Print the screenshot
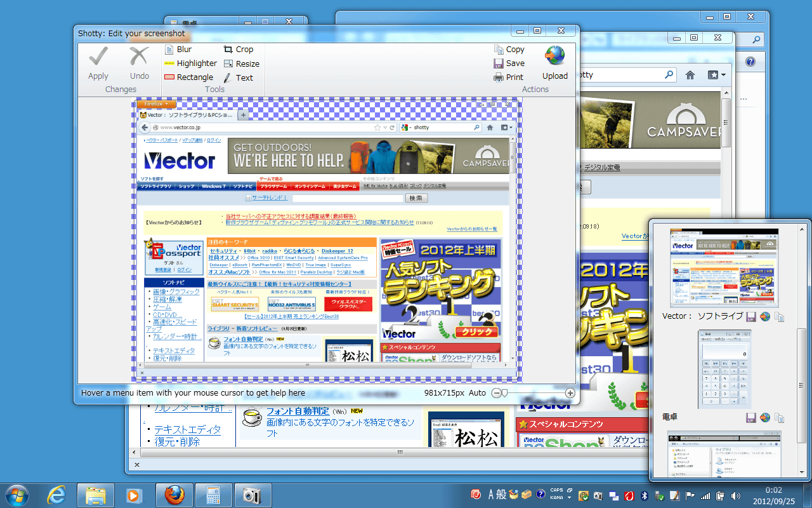 509,77
